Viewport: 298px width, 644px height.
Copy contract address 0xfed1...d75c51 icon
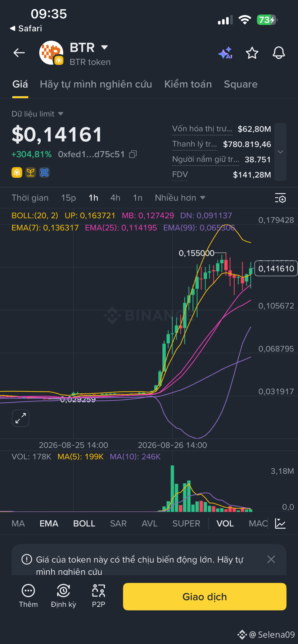tap(133, 154)
